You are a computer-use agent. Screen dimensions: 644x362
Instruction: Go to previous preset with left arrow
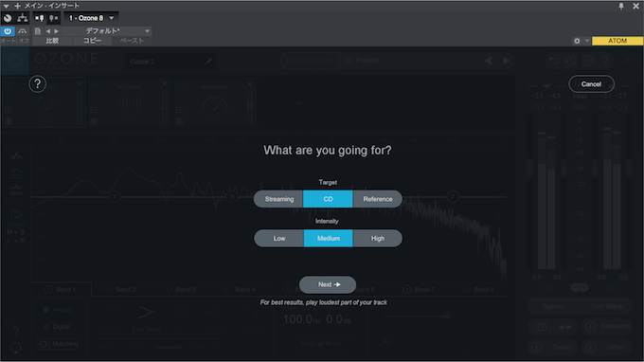pos(48,31)
